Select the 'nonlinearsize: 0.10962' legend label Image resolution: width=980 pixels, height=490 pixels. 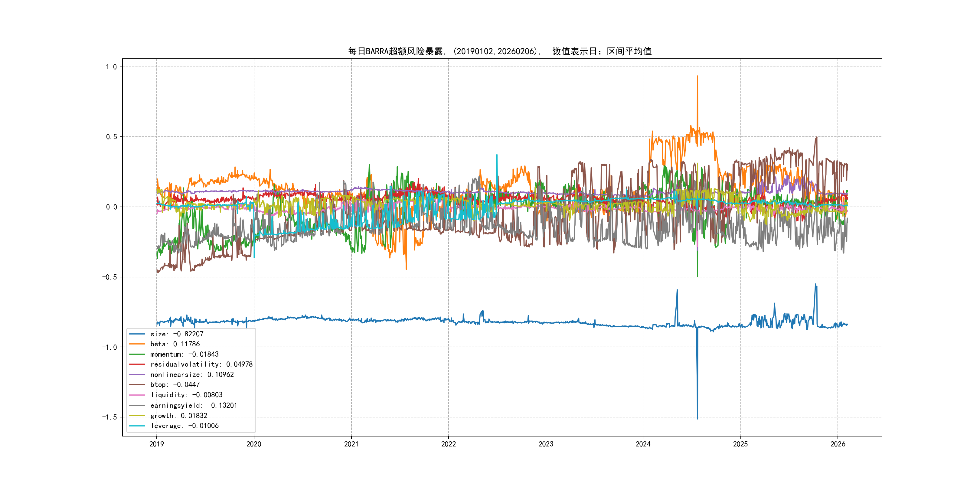pyautogui.click(x=192, y=375)
